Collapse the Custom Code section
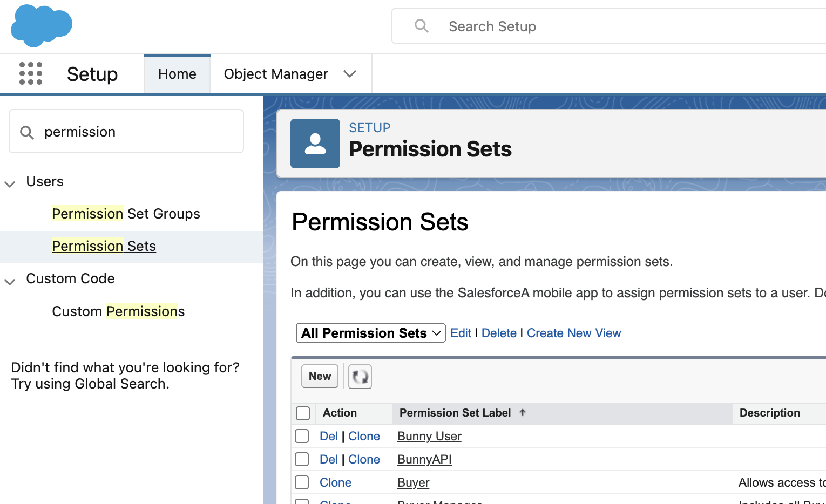Viewport: 826px width, 504px height. pos(10,281)
